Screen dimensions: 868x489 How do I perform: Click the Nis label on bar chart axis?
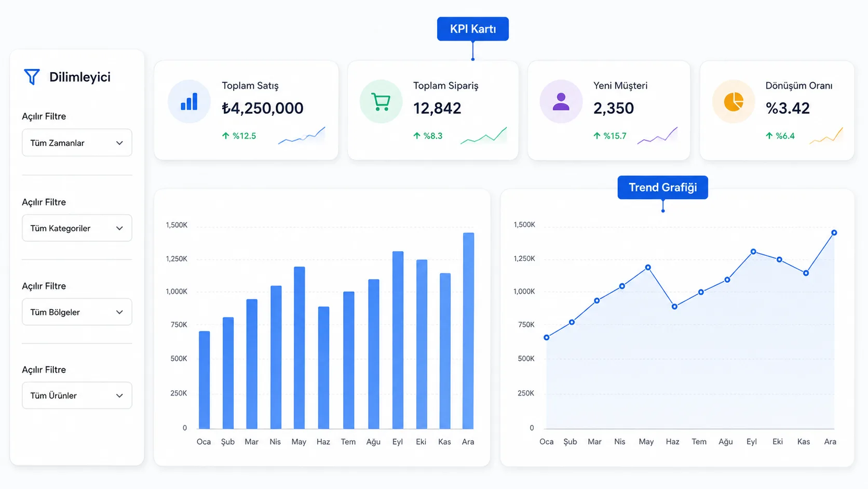(x=275, y=442)
